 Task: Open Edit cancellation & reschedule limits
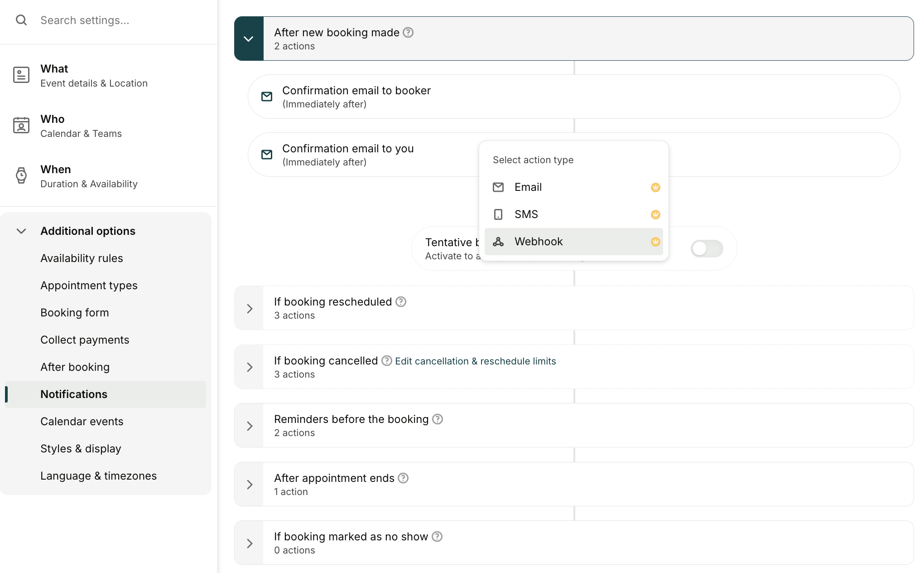click(475, 361)
